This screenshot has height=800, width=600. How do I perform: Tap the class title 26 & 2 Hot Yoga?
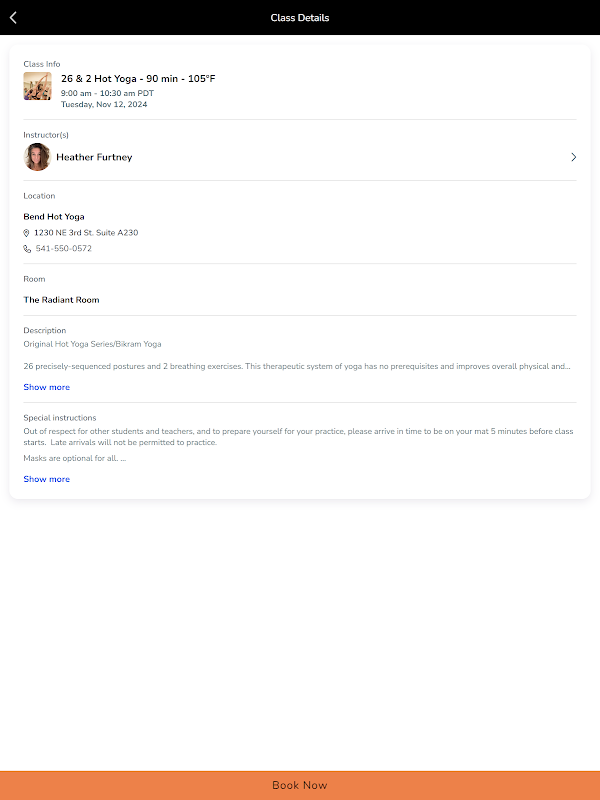[x=138, y=79]
